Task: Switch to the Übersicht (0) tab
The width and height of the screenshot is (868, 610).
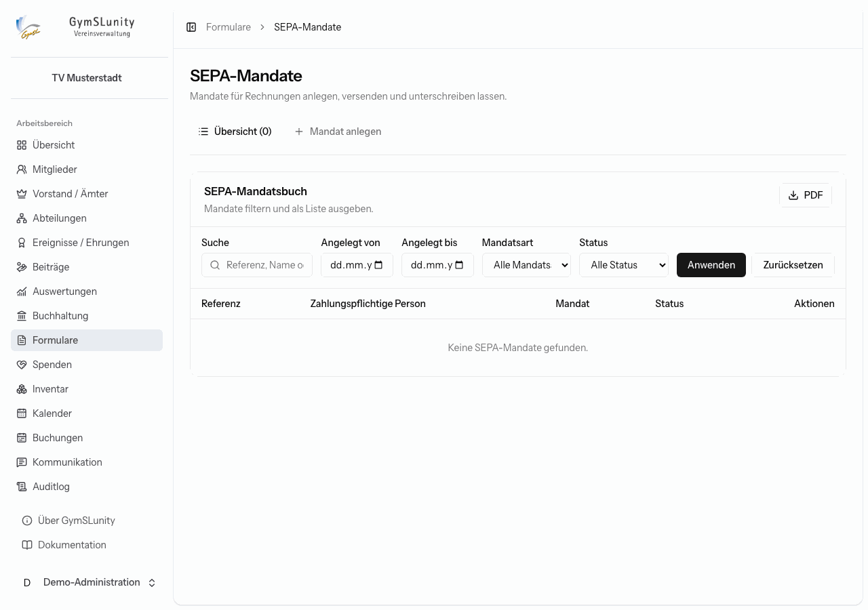Action: (235, 131)
